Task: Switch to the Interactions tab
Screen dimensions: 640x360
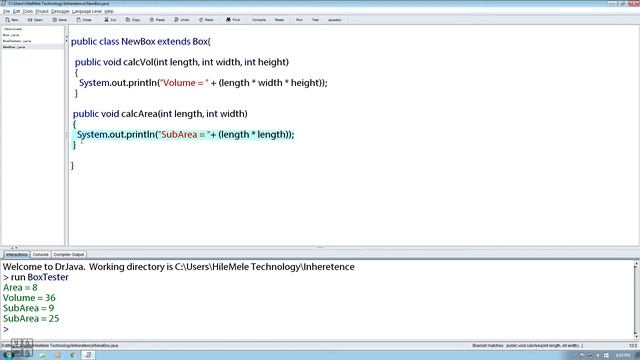Action: [17, 254]
